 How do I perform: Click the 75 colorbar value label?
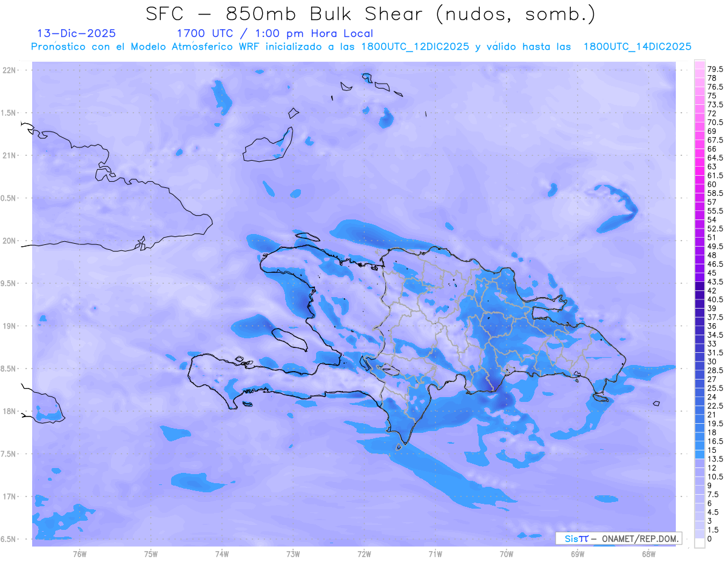point(712,96)
